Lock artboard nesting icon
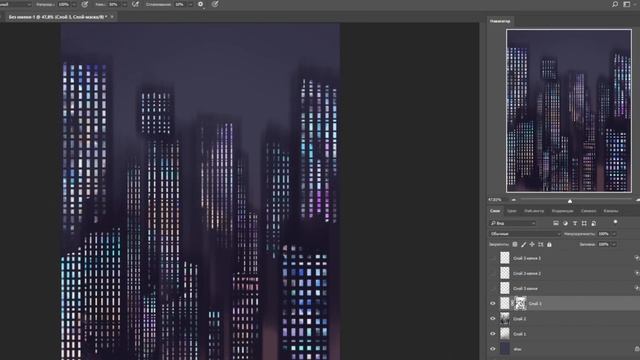Viewport: 640px width, 360px height. click(x=540, y=244)
